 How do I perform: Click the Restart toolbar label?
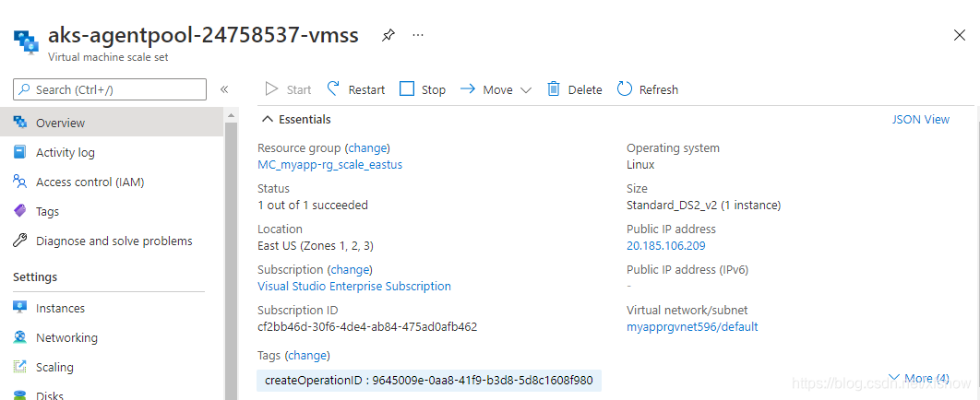tap(366, 89)
